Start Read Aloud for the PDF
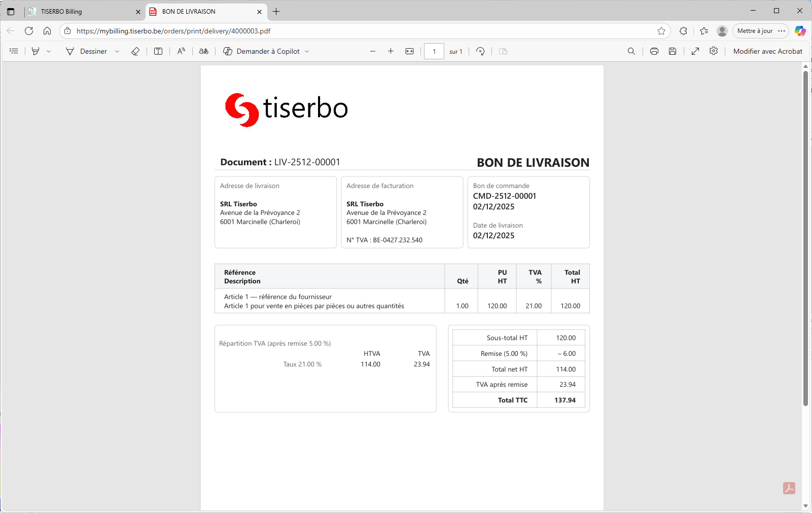The height and width of the screenshot is (513, 812). 181,51
